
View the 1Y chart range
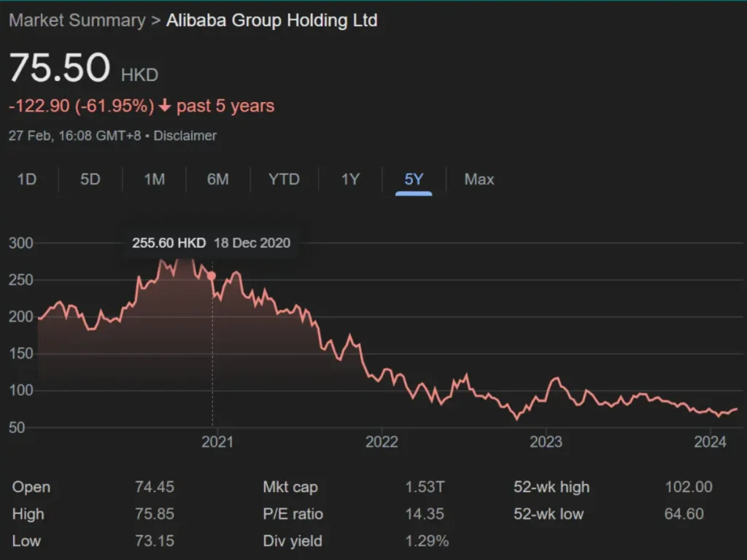[349, 179]
